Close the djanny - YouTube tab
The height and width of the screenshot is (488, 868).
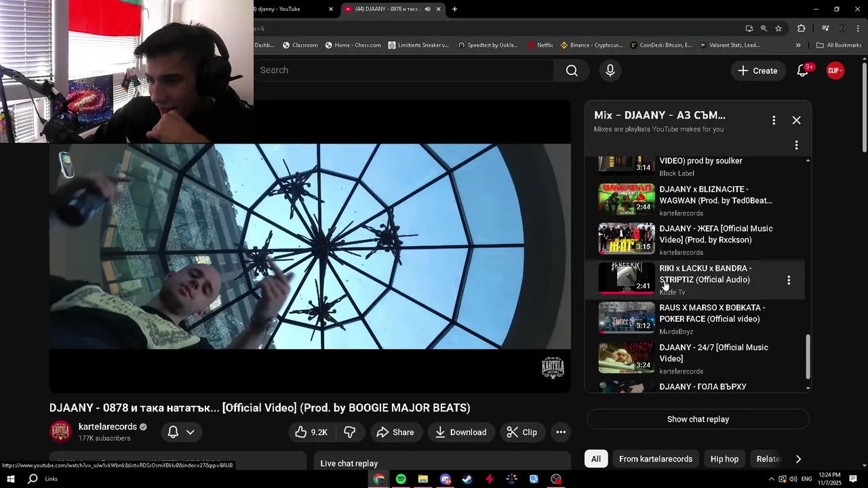[x=331, y=9]
